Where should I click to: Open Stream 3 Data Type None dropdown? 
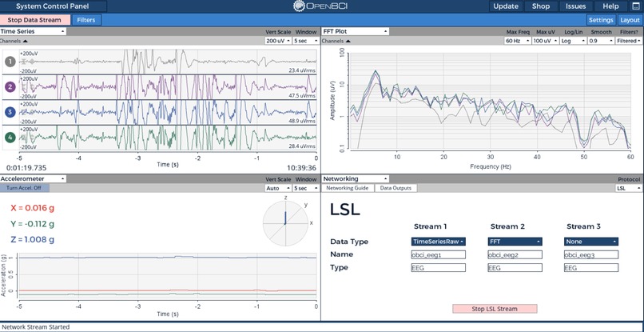591,242
